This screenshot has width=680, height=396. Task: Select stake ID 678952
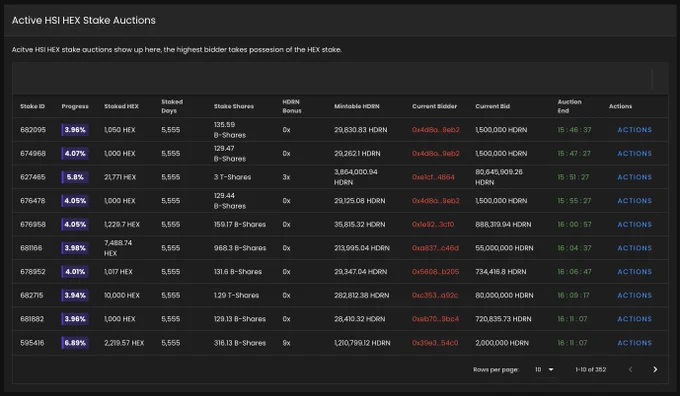33,272
